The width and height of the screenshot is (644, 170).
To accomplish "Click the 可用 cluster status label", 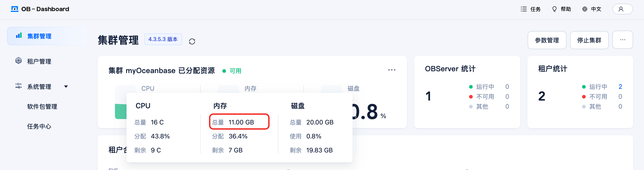I will 235,71.
